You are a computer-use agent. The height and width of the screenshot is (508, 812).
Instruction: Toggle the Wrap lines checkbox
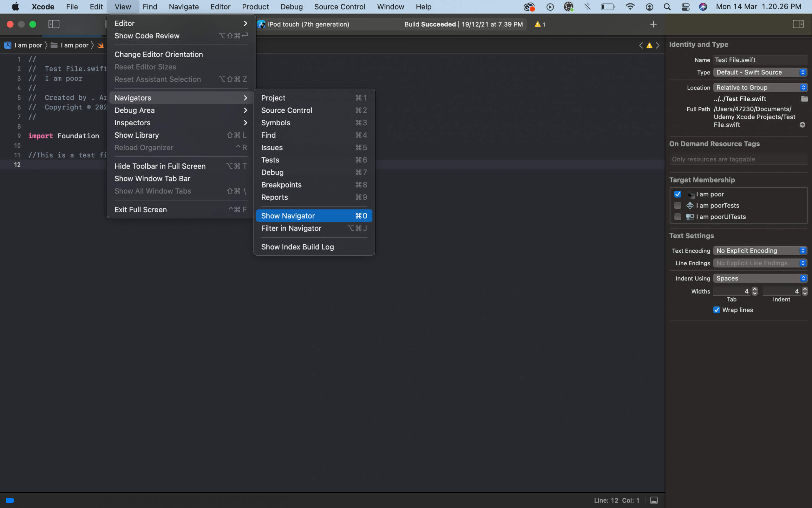(x=716, y=310)
